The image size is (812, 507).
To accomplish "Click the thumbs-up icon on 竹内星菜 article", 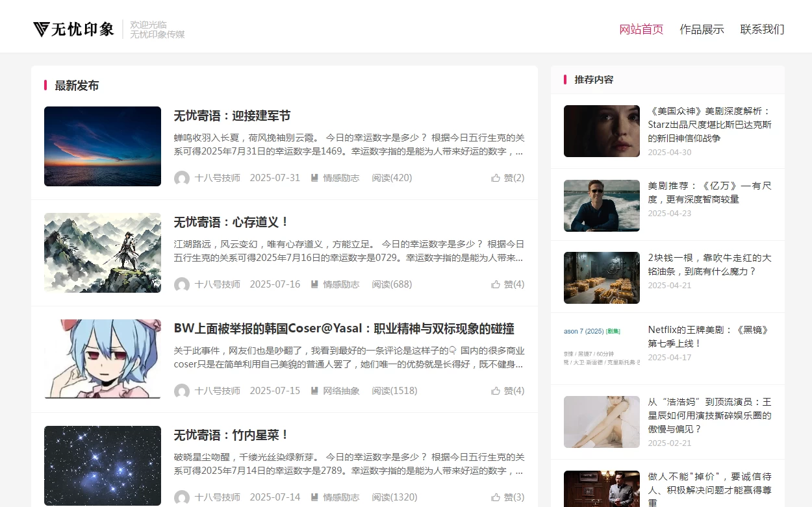I will click(x=496, y=497).
